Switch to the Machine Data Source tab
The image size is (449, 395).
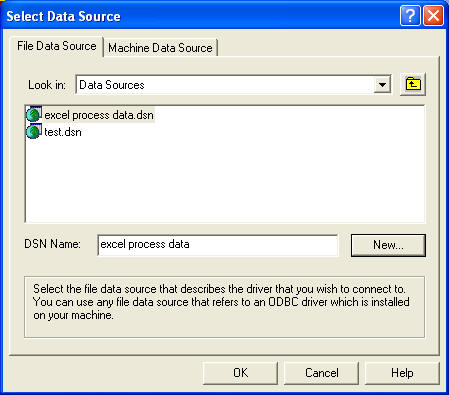(160, 48)
